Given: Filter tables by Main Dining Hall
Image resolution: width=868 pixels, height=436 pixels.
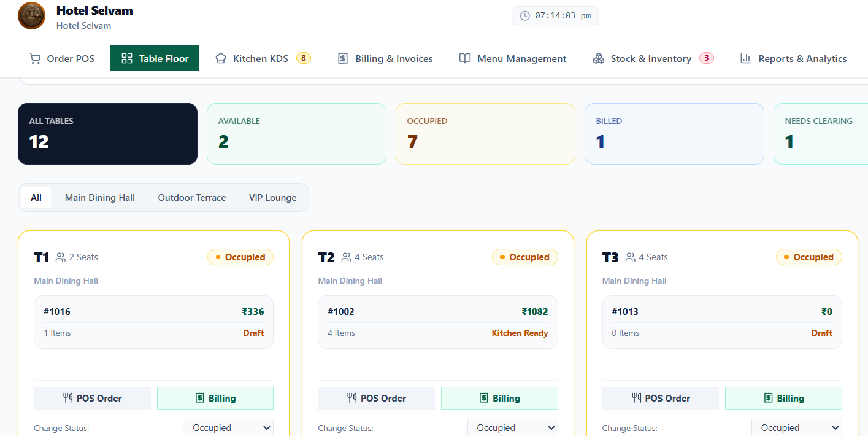Looking at the screenshot, I should point(100,198).
